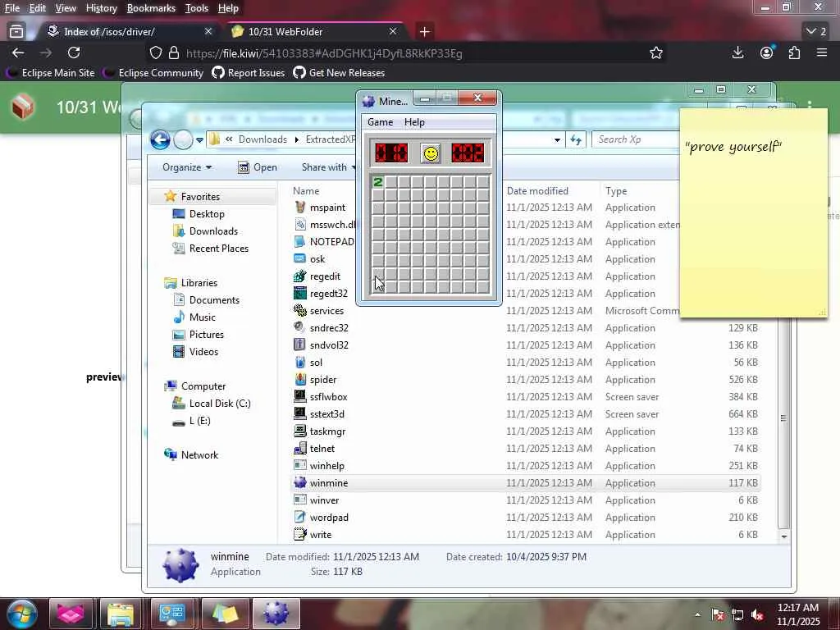Expand the address bar history dropdown
840x630 pixels.
coord(557,139)
